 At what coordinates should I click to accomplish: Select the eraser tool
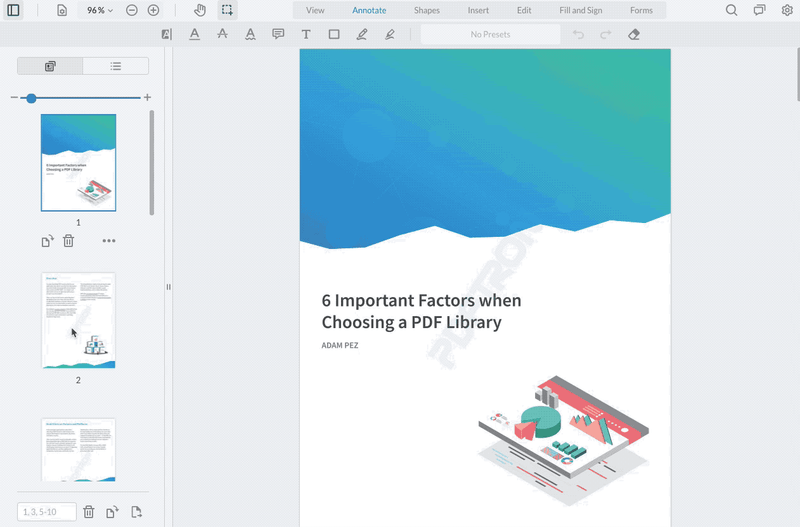pos(634,34)
